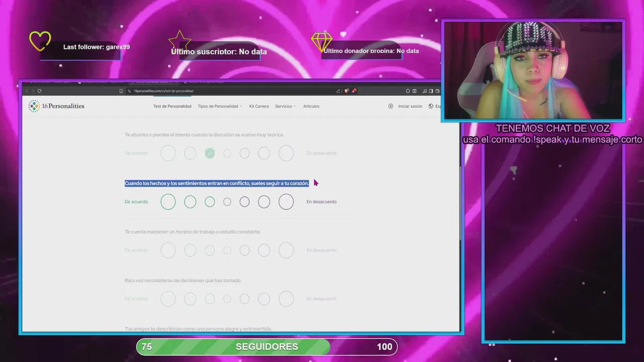Open the Brave Rewards icon with red badge
The width and height of the screenshot is (644, 362).
click(x=354, y=91)
